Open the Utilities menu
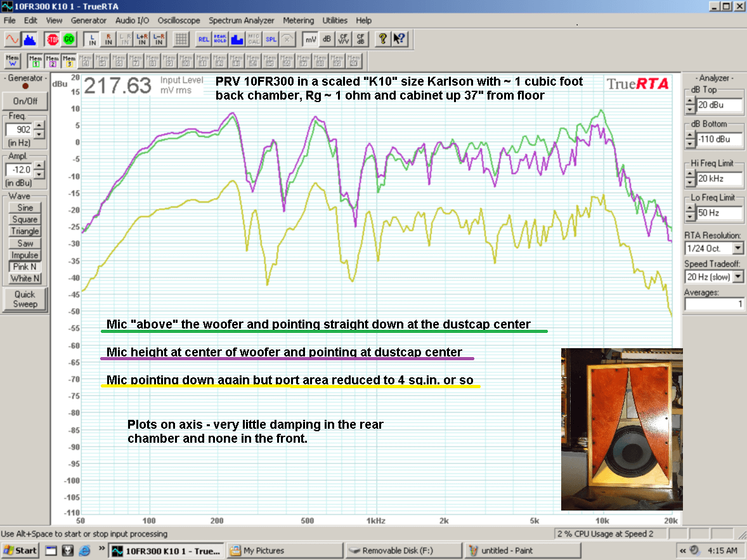 click(334, 20)
